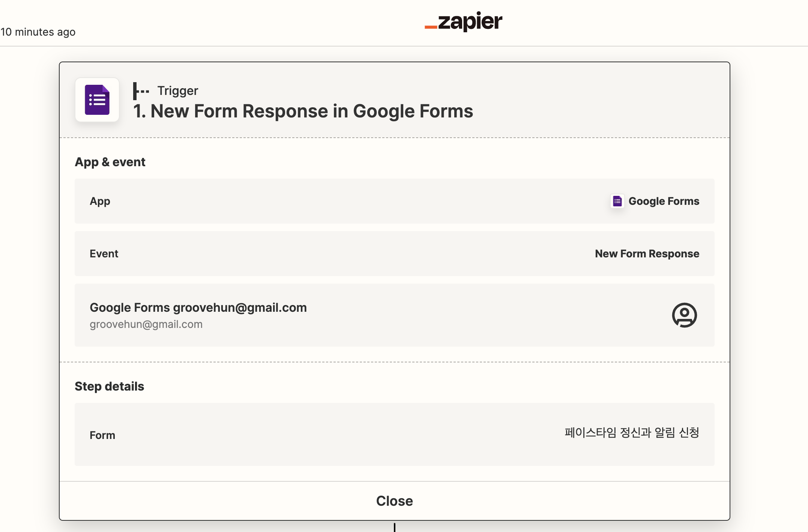This screenshot has width=808, height=532.
Task: Close the trigger details panel
Action: point(395,501)
